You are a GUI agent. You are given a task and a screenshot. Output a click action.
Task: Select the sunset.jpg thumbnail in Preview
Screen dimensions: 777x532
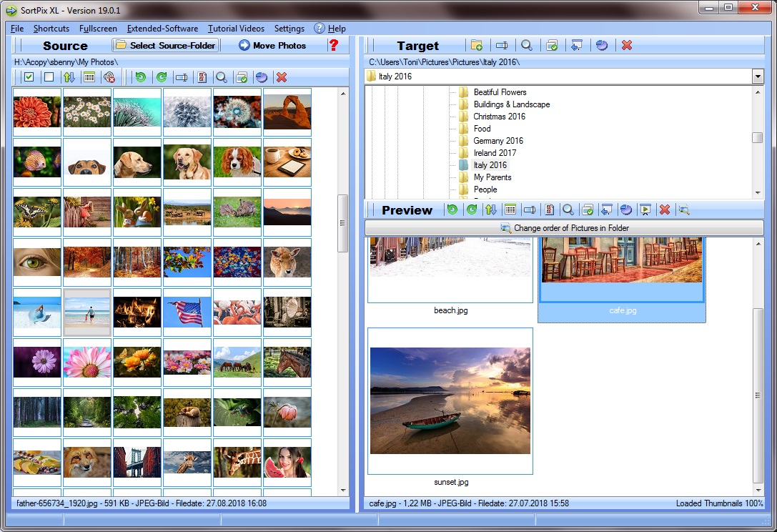point(450,400)
